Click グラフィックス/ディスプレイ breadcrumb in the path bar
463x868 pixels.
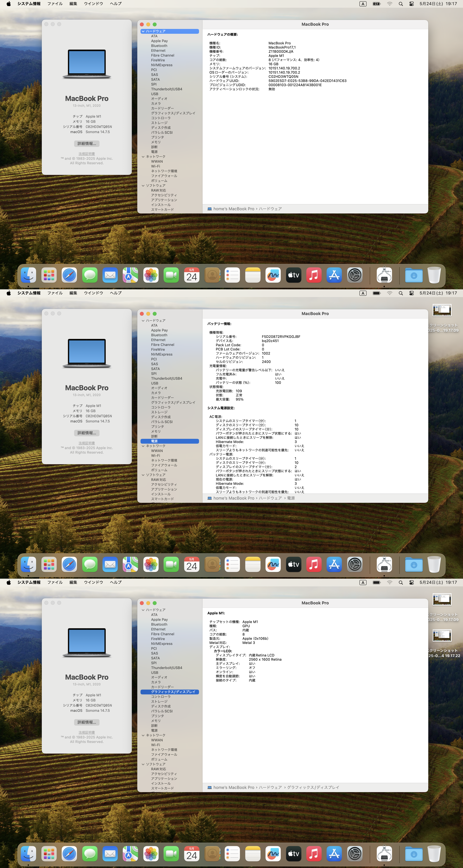pos(313,787)
